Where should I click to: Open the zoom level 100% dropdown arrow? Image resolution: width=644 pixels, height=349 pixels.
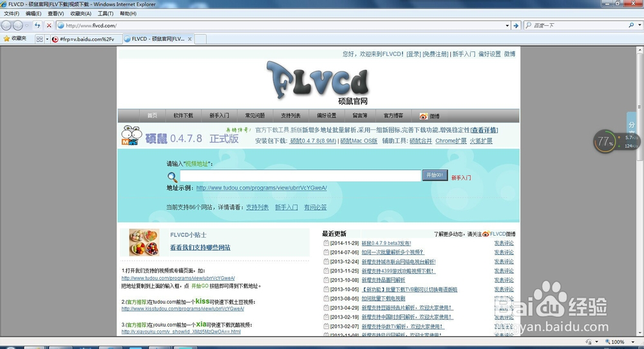[x=633, y=342]
